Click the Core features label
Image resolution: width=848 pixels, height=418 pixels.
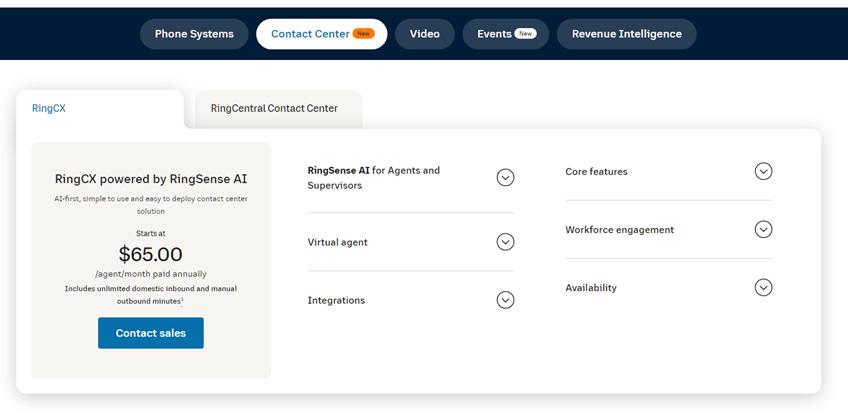click(597, 172)
